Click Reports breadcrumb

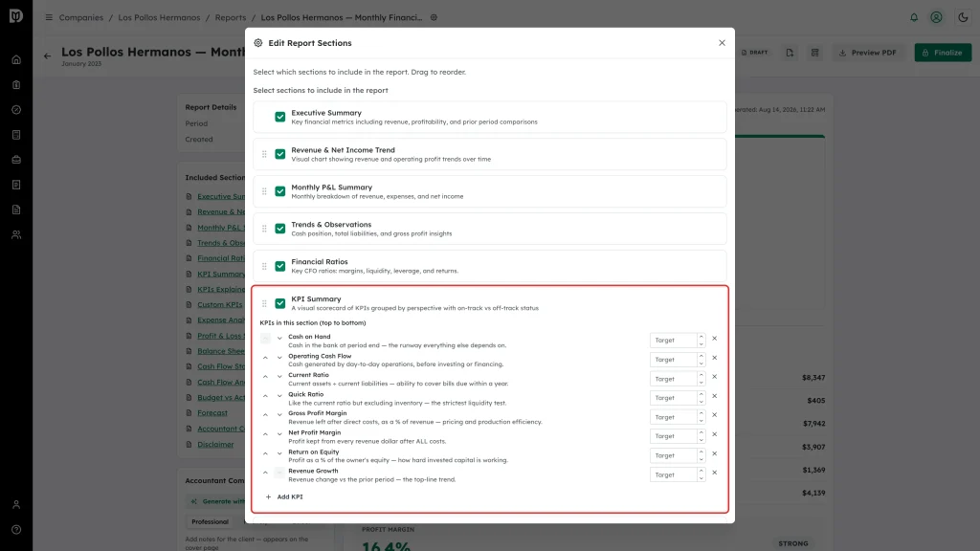231,17
